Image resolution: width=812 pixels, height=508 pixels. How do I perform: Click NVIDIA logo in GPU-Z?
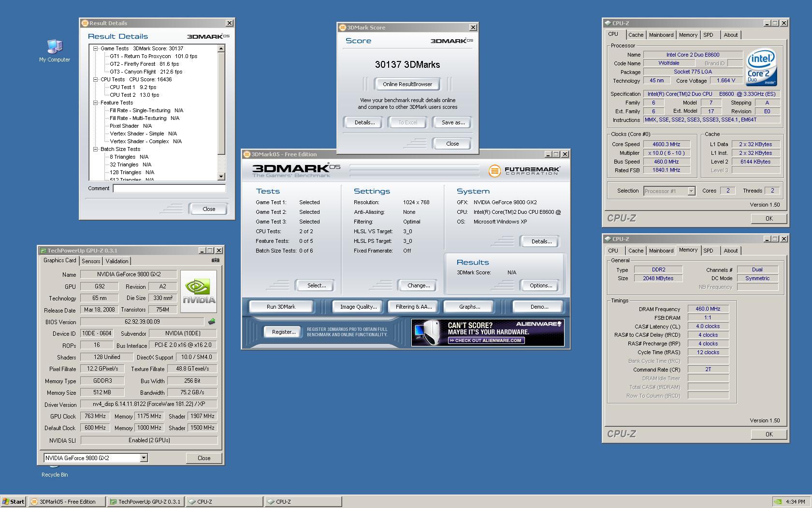tap(199, 291)
